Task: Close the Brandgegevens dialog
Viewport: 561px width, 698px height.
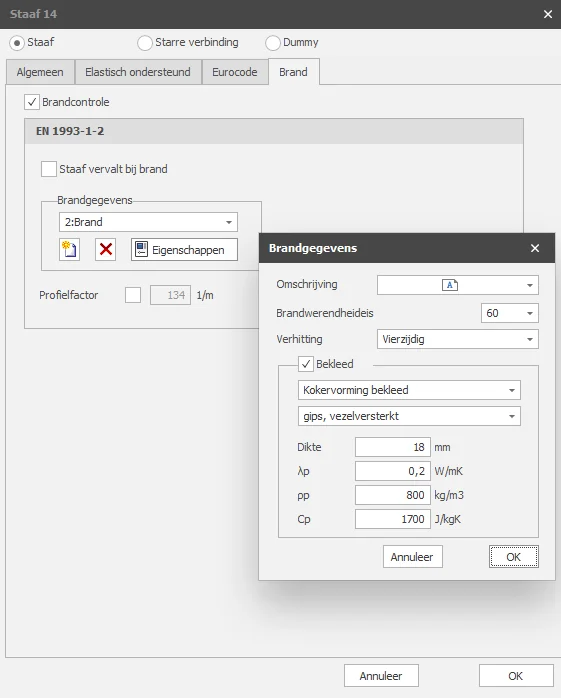Action: pos(535,248)
